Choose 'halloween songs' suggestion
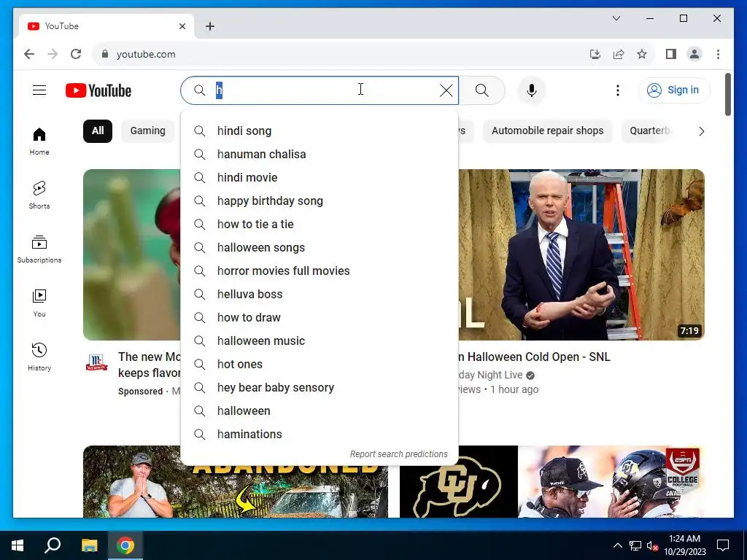 [x=320, y=248]
